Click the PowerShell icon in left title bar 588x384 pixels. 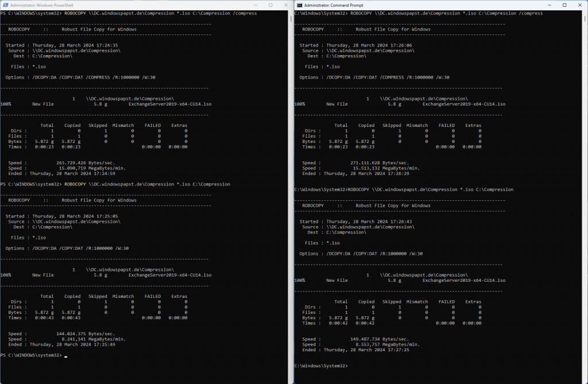5,5
